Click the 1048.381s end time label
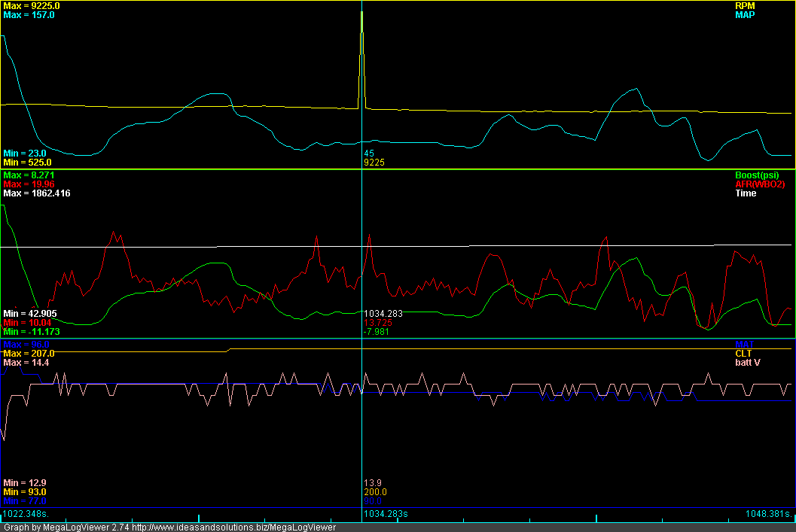The width and height of the screenshot is (796, 532). (769, 514)
